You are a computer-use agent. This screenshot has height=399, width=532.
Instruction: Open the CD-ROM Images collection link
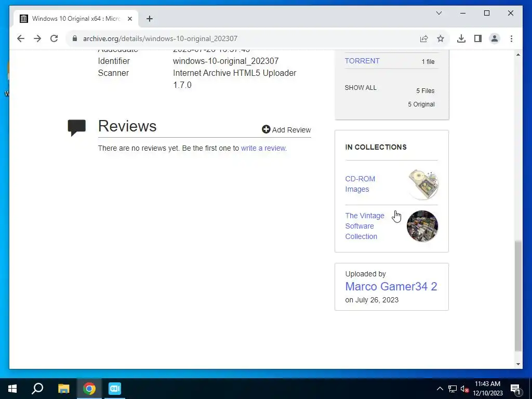tap(360, 184)
